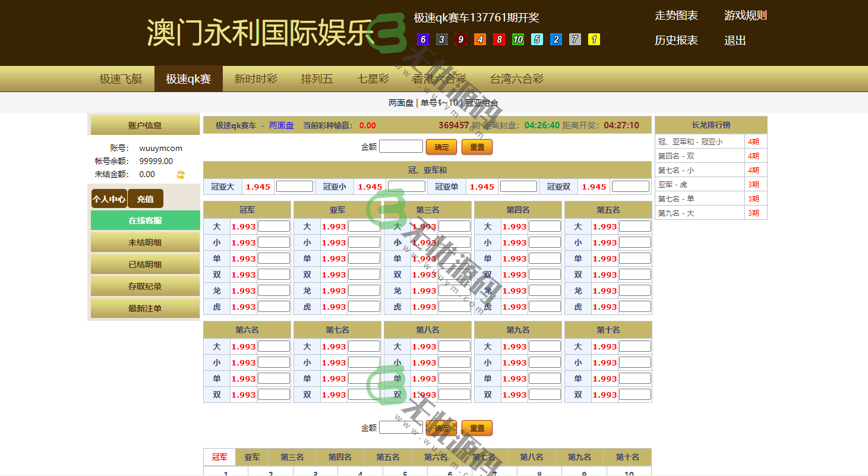Click the purple number 6 lottery ball
This screenshot has height=476, width=868.
423,39
